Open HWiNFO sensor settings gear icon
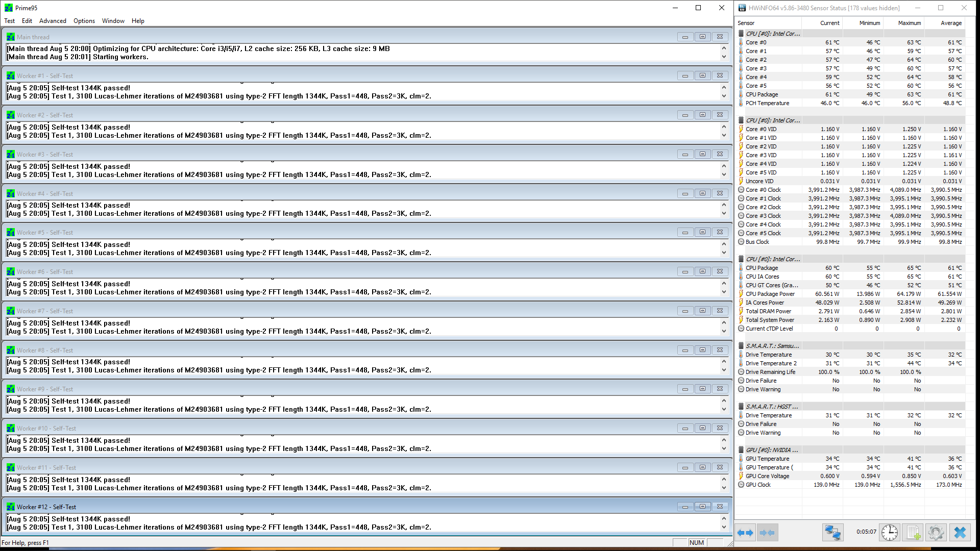 pos(936,533)
